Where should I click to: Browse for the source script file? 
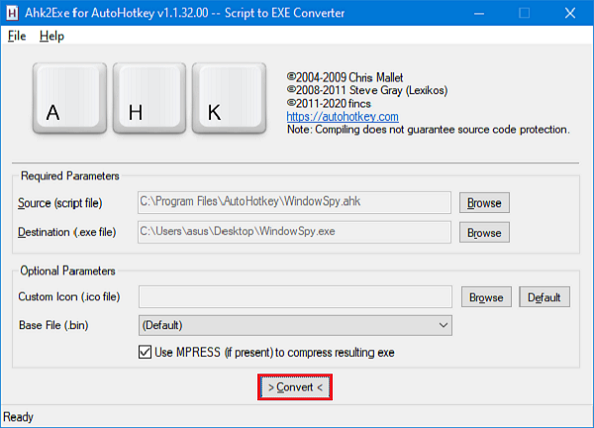click(x=484, y=203)
